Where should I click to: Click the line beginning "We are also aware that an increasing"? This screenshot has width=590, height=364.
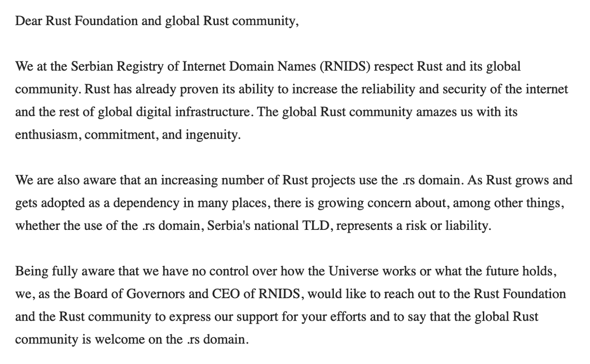(x=294, y=180)
